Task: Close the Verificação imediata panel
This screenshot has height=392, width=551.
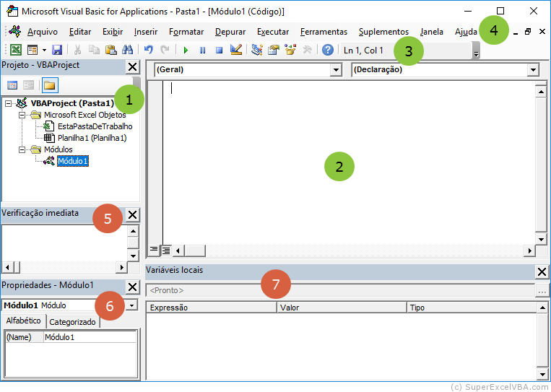Action: coord(132,214)
